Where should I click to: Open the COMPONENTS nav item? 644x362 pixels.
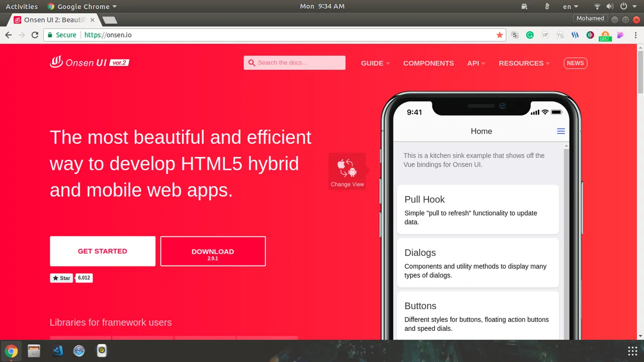[x=429, y=63]
